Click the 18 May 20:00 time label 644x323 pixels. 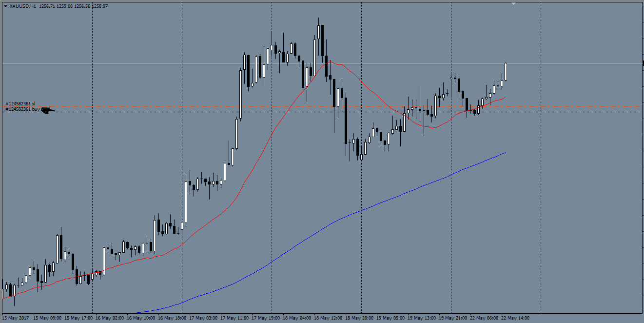pos(359,318)
